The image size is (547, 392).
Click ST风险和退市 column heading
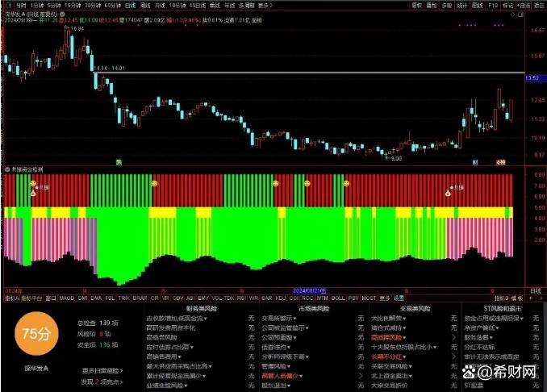click(x=503, y=309)
